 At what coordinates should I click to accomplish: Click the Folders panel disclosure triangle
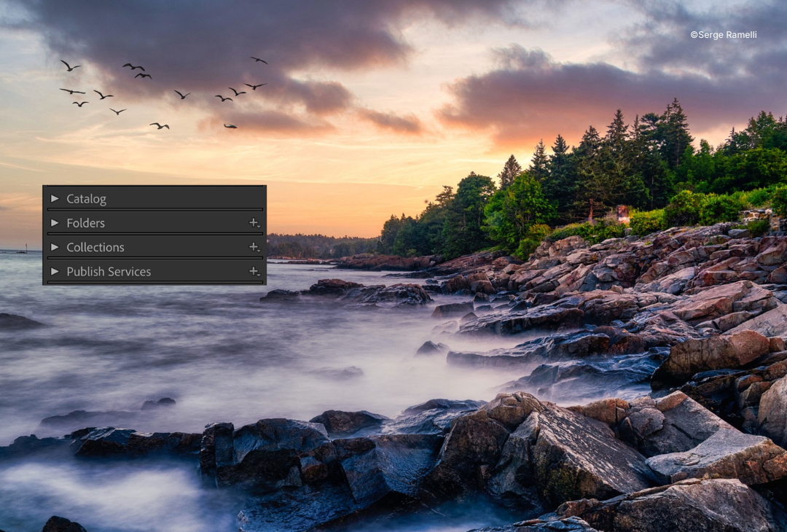(56, 223)
